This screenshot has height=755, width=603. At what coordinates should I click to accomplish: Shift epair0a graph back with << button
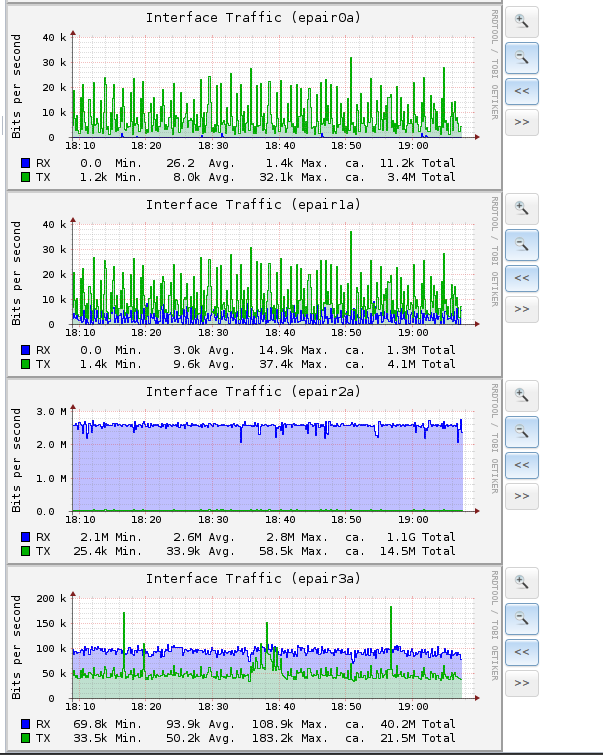521,90
